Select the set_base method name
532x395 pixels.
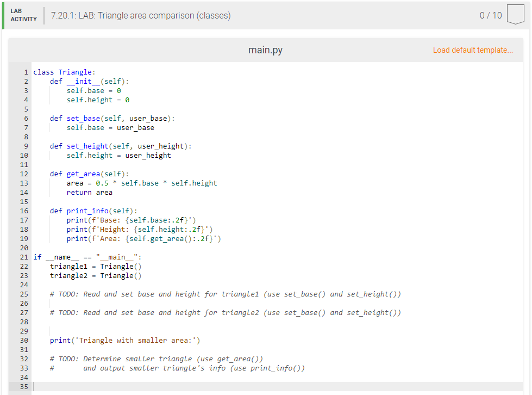83,118
